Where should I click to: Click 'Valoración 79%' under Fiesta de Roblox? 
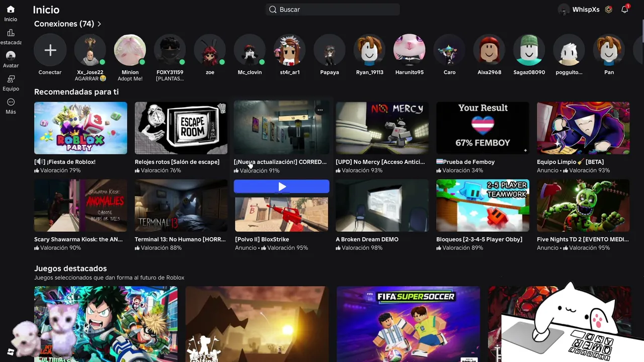[57, 170]
